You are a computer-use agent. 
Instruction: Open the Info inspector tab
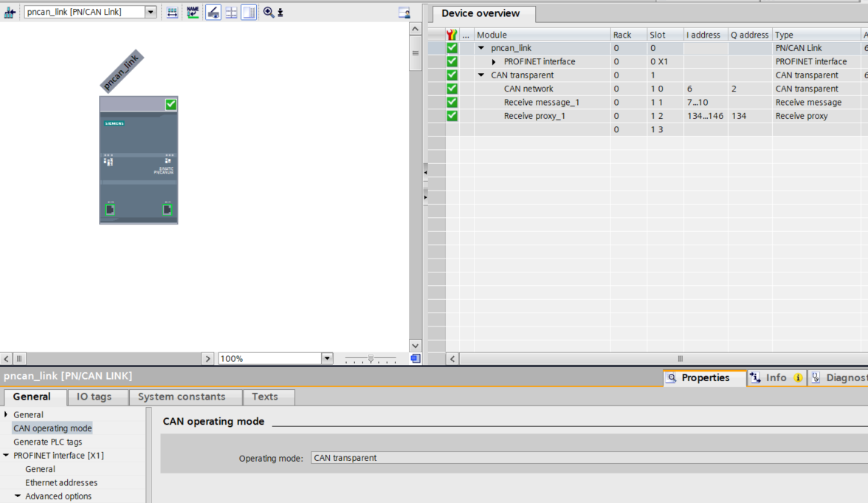(776, 378)
